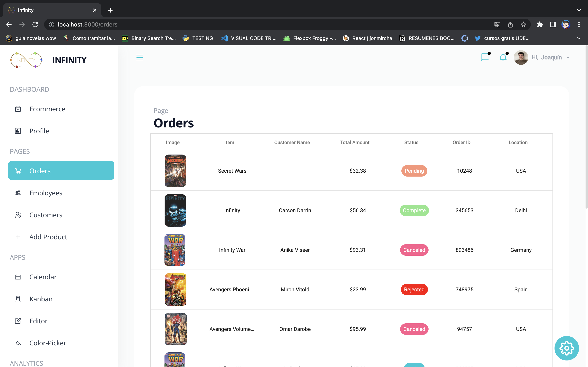Screen dimensions: 588x367
Task: Select the Add Product plus icon
Action: click(18, 237)
